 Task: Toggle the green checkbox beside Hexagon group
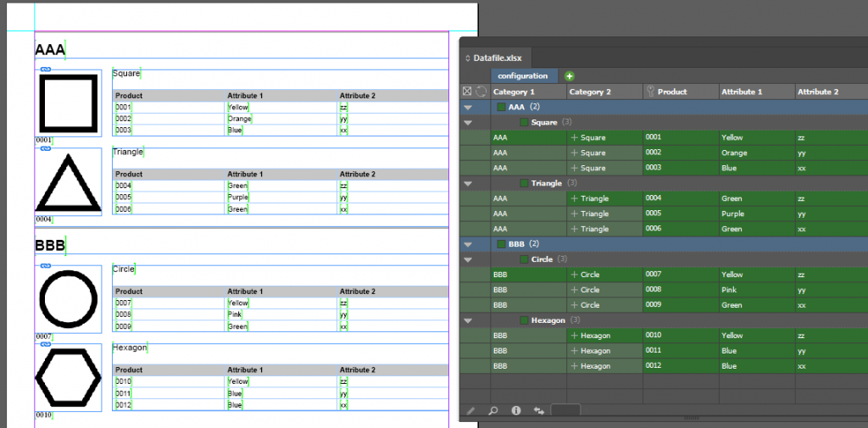click(x=525, y=320)
